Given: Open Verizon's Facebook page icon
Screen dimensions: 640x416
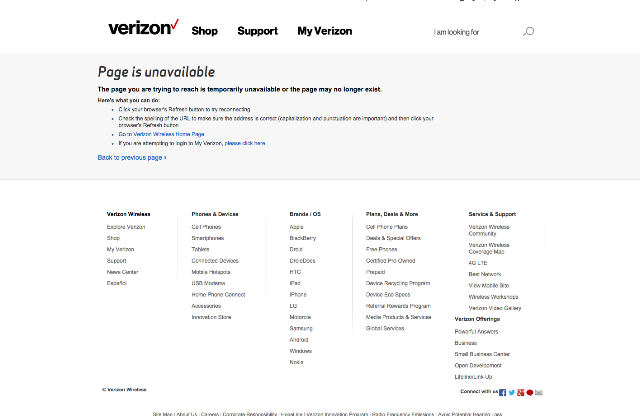Looking at the screenshot, I should 502,392.
